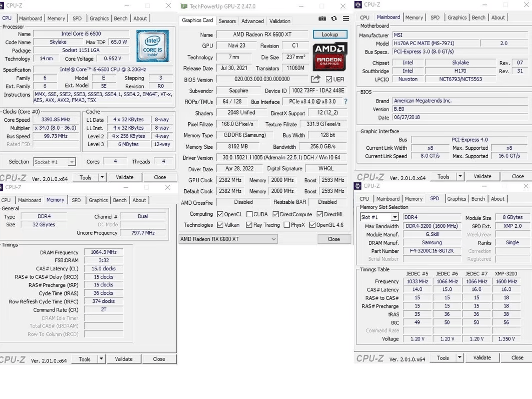Toggle the DirectCompute checkbox
Screen dimensions: 532x399
[x=276, y=214]
